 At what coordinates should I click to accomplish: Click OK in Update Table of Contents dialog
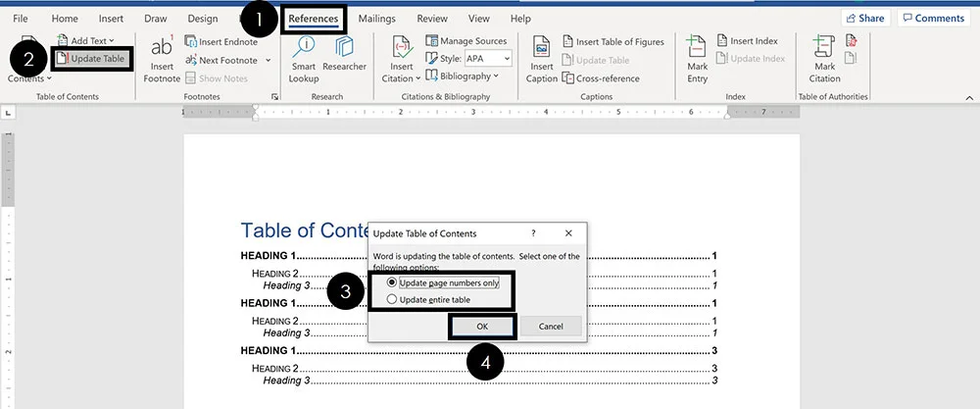(482, 326)
